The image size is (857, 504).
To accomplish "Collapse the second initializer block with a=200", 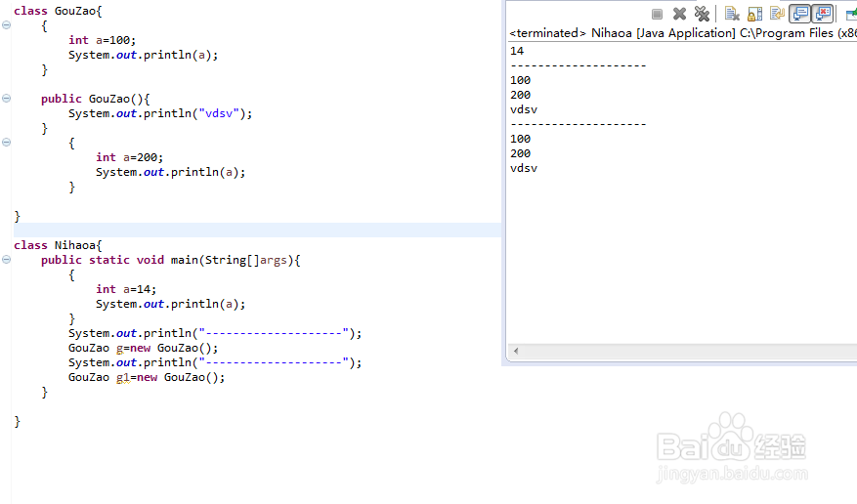I will [x=7, y=142].
